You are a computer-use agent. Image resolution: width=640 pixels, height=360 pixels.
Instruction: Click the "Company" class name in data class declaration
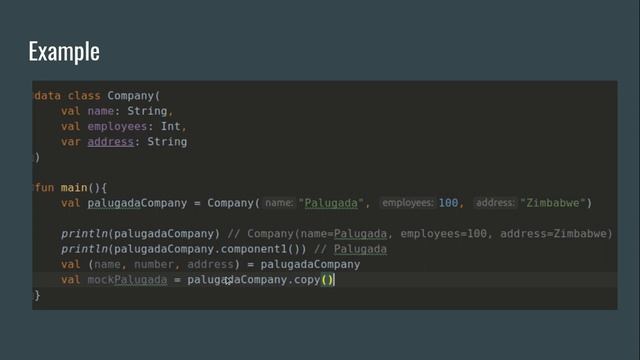pyautogui.click(x=131, y=96)
